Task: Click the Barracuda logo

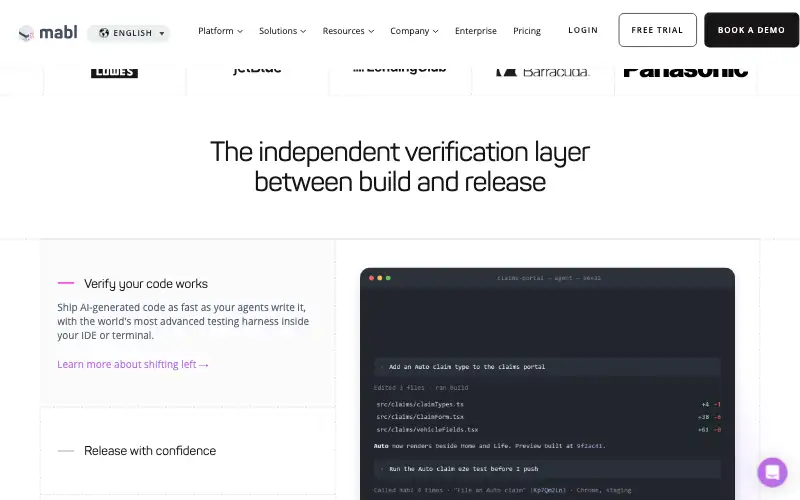Action: point(543,72)
